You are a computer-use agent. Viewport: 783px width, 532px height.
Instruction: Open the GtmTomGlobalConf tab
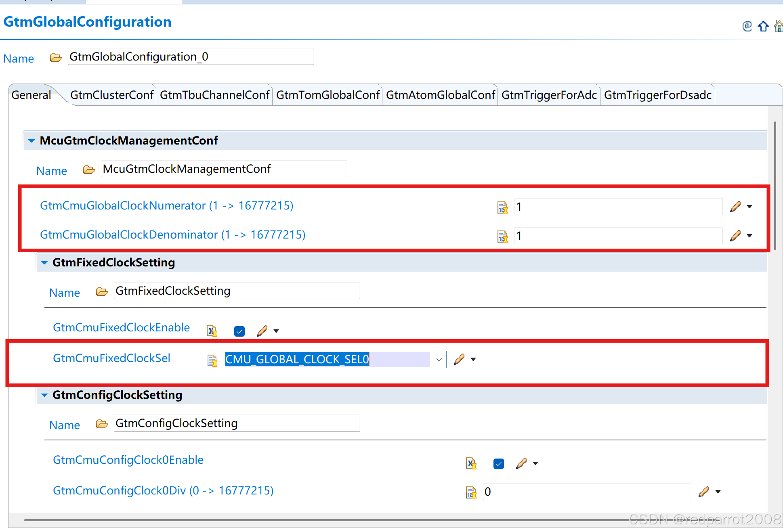(327, 95)
